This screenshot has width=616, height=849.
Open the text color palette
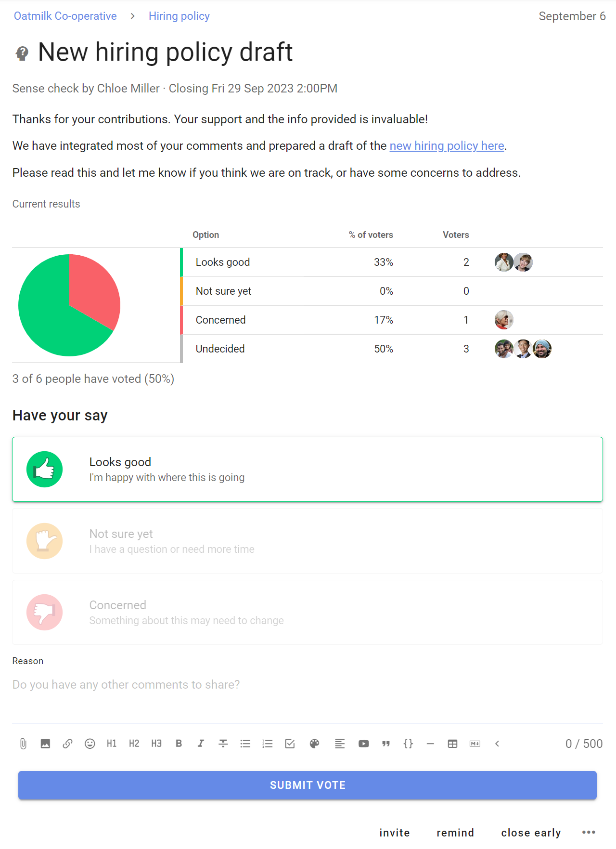(314, 744)
